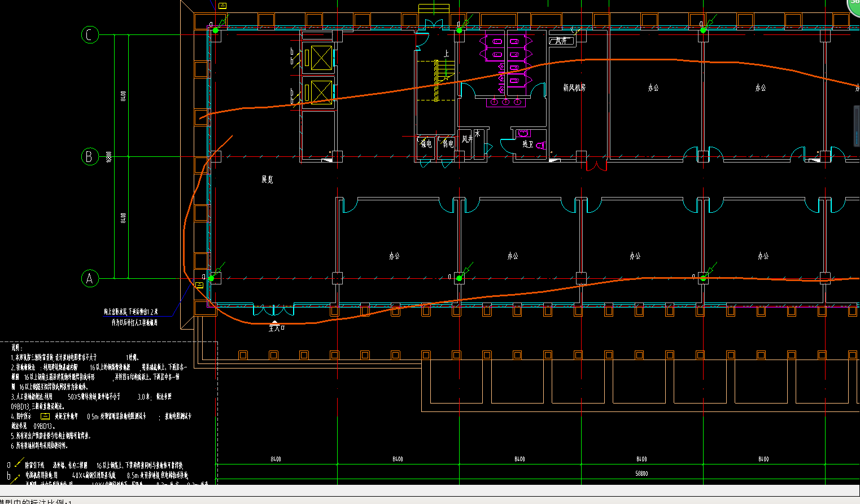Select the 新风机房 room label

pyautogui.click(x=574, y=87)
